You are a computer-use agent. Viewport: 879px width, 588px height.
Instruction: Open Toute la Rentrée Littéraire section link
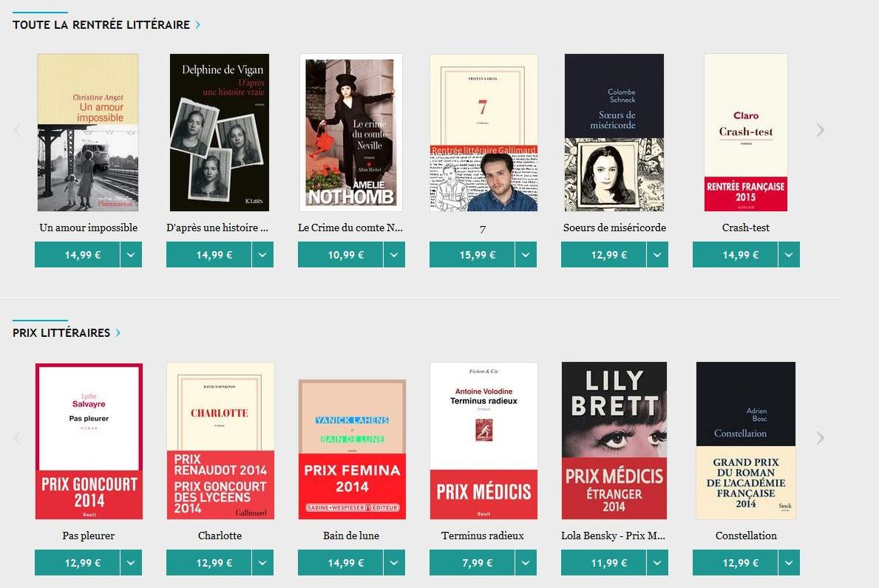click(x=101, y=24)
